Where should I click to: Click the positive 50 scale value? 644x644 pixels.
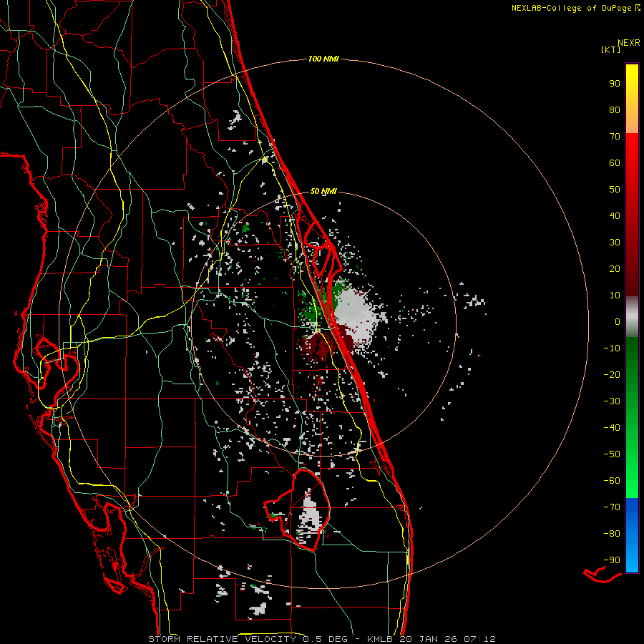point(615,190)
